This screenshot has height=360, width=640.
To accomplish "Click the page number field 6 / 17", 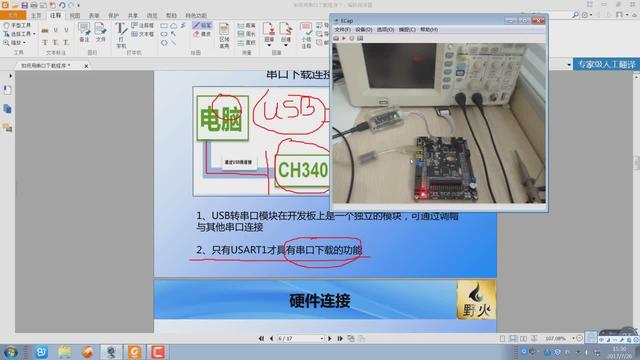I will pos(300,338).
